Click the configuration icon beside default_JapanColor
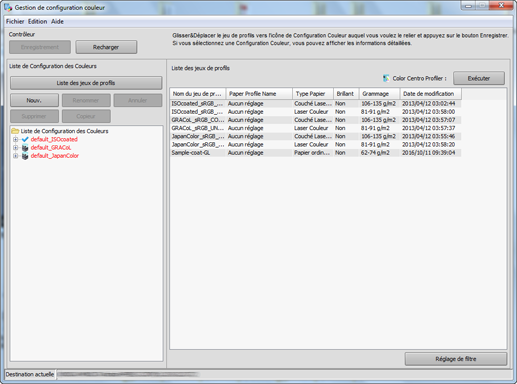The image size is (517, 384). [25, 156]
